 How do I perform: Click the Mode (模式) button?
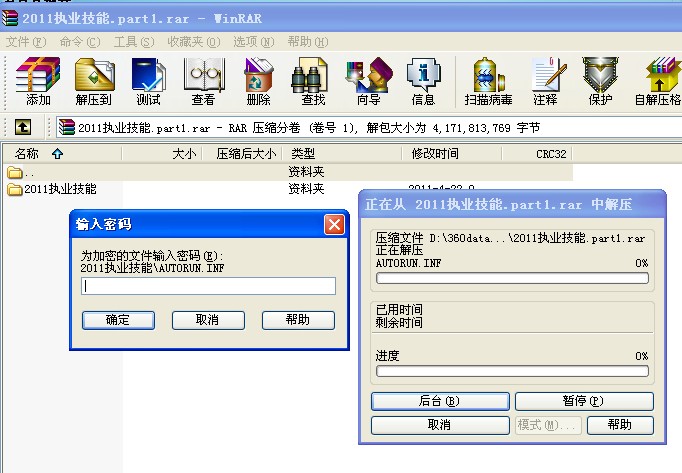(548, 425)
